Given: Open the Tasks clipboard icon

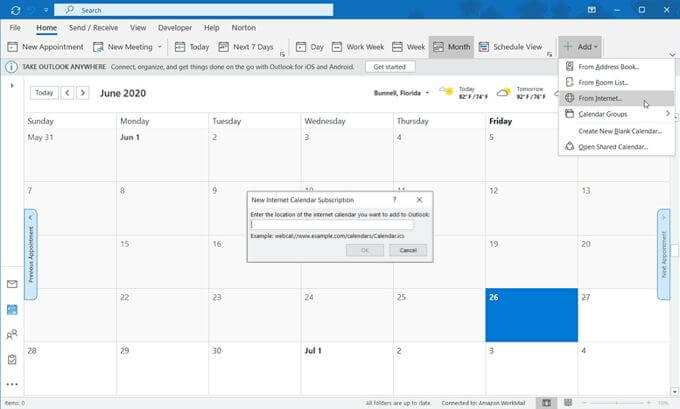Looking at the screenshot, I should pyautogui.click(x=12, y=359).
